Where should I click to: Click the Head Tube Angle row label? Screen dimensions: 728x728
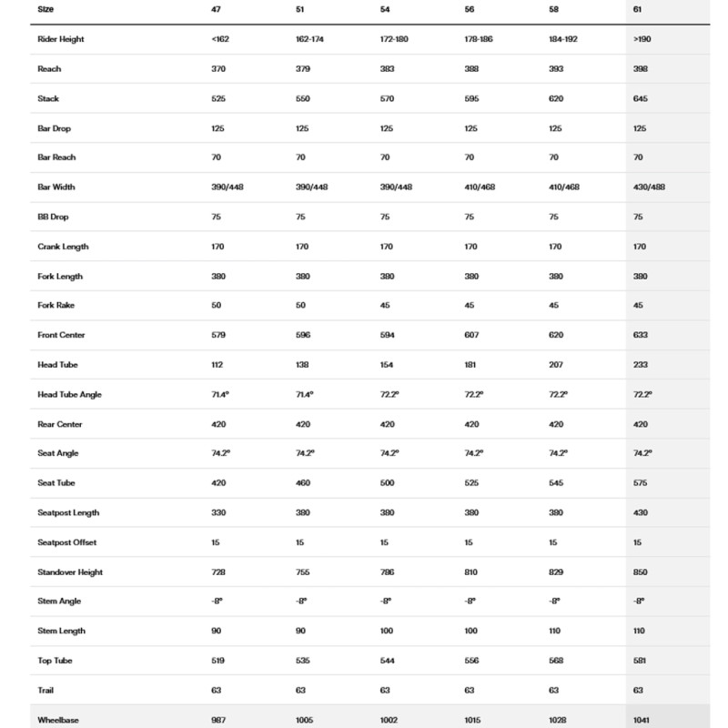(69, 394)
